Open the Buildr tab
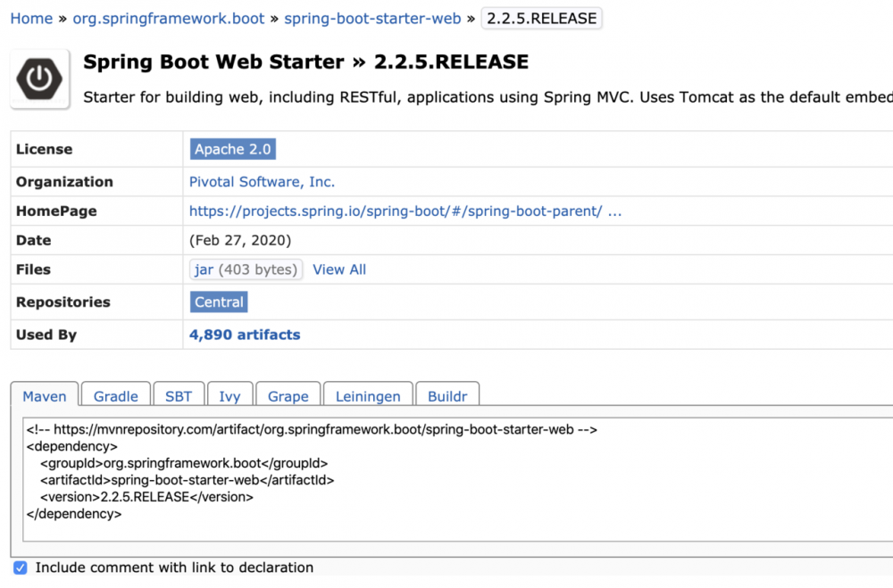The height and width of the screenshot is (588, 893). coord(447,395)
